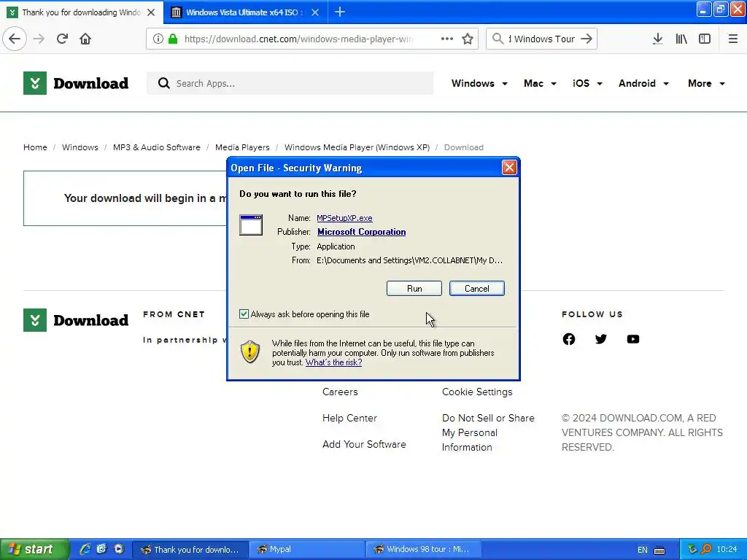Expand the Mac dropdown menu
747x560 pixels.
tap(541, 83)
